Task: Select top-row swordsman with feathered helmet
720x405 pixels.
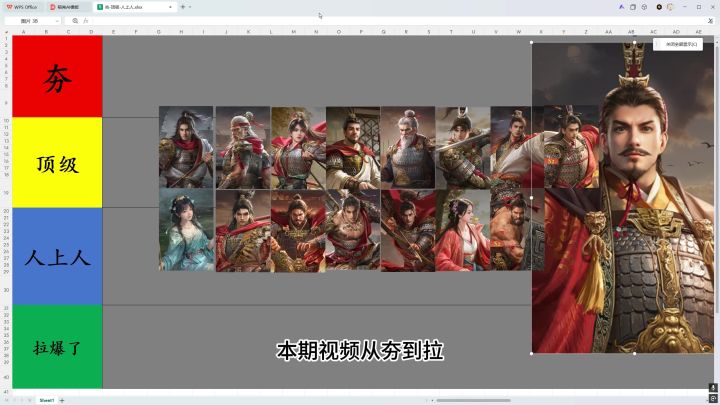Action: [463, 147]
